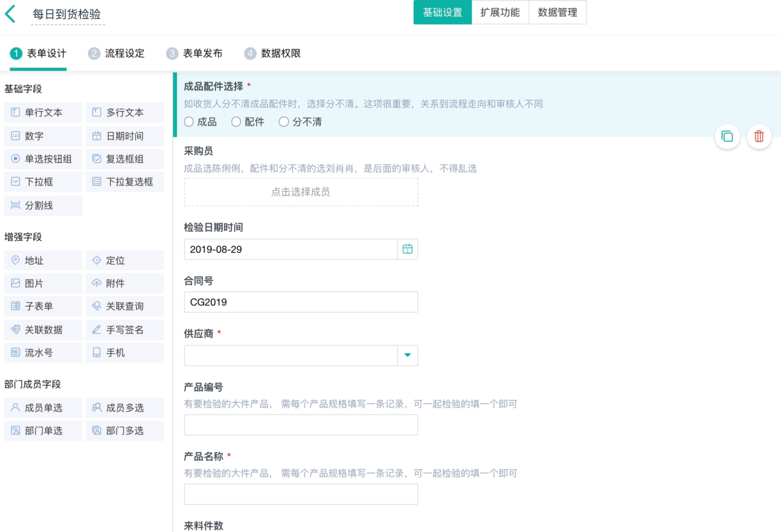The image size is (781, 532).
Task: Add a 定位 location field
Action: [124, 261]
